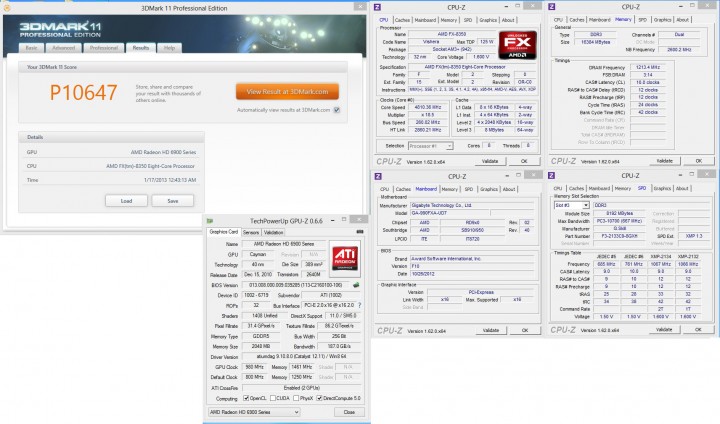Click the ATI Radeon logo in GPU-Z
This screenshot has width=720, height=424.
click(345, 258)
